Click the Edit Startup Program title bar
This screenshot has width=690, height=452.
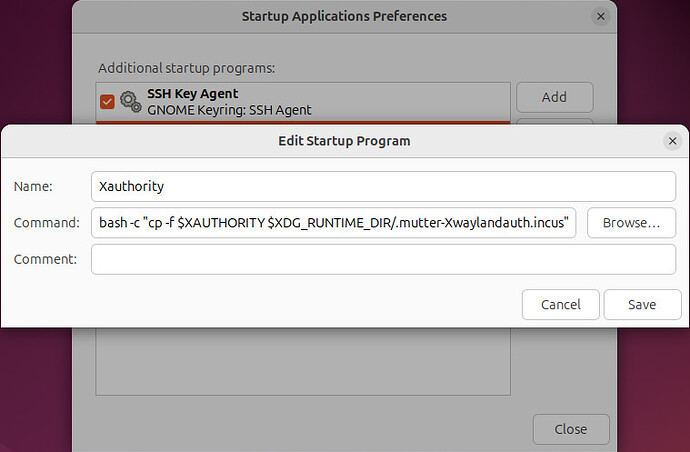point(344,141)
